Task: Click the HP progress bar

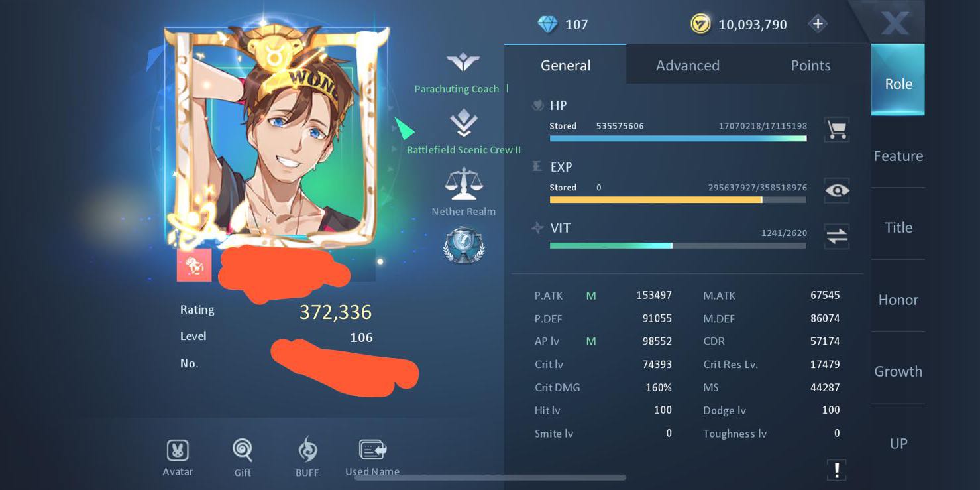Action: click(x=678, y=139)
